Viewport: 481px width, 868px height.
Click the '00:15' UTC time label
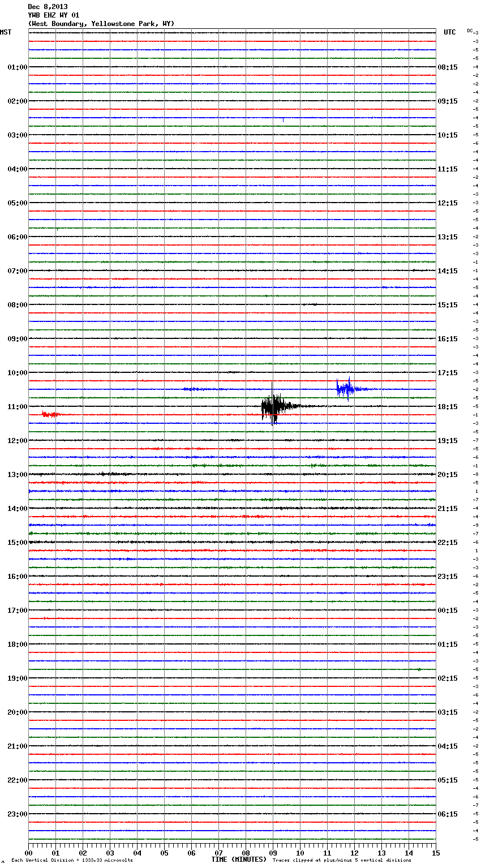point(448,611)
